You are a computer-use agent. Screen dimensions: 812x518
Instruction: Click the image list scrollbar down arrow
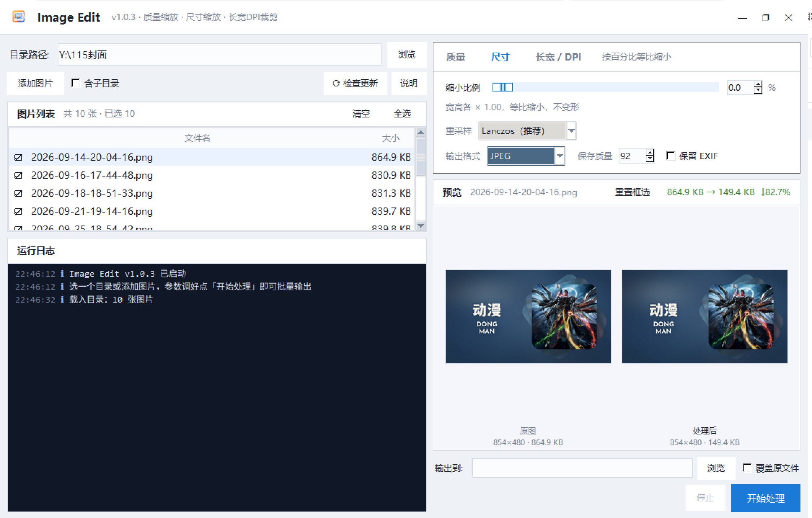pyautogui.click(x=421, y=226)
